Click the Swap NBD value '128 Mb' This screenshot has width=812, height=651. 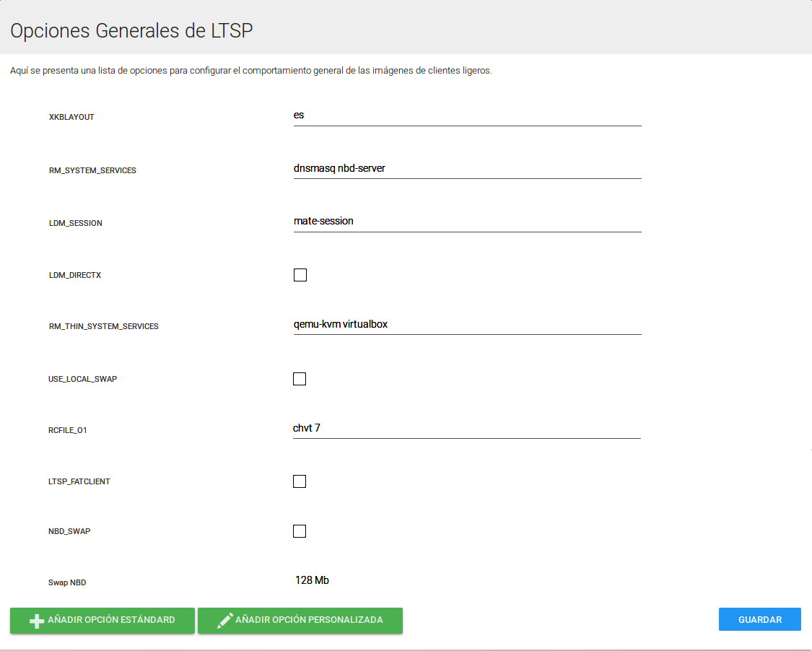click(312, 580)
